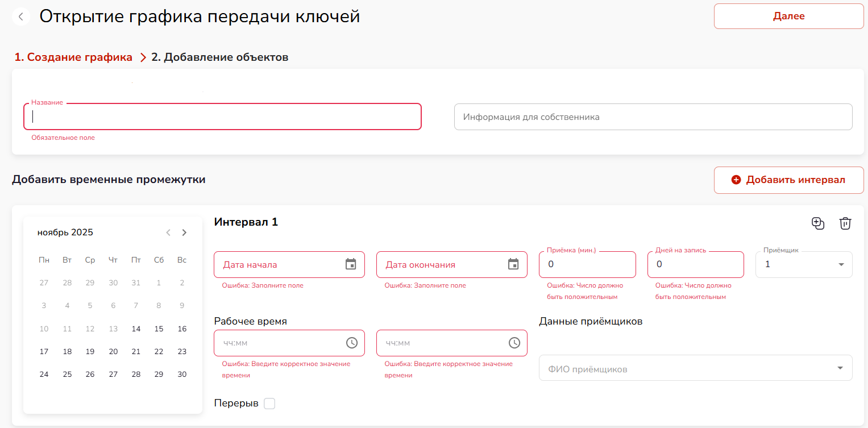Click the Перерыв label text
The image size is (868, 428).
(236, 404)
